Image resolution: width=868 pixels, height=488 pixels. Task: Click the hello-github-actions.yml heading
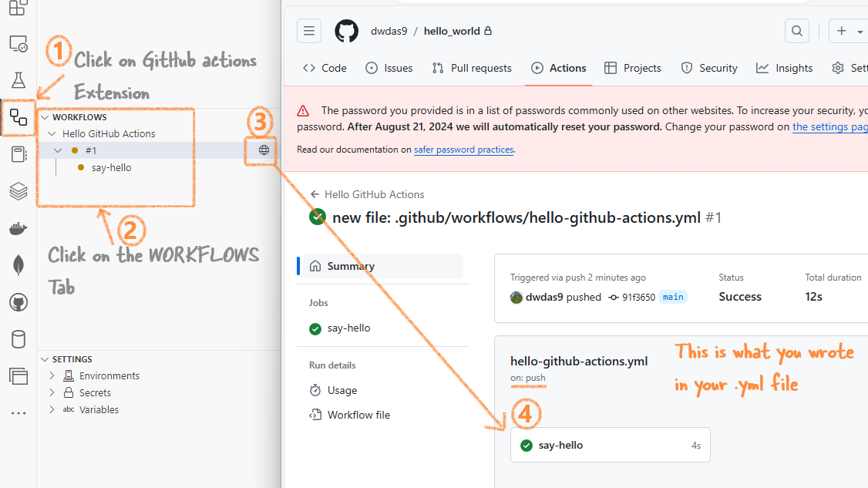[x=579, y=361]
